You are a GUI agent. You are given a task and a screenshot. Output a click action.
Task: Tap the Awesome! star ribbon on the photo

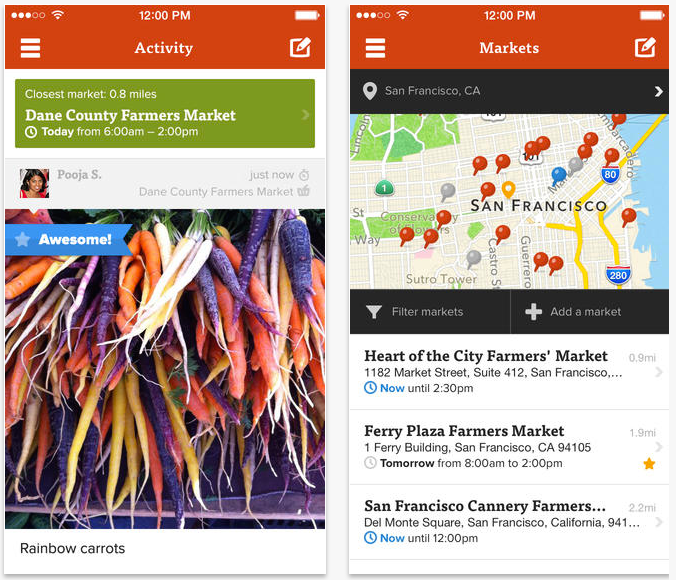click(x=69, y=239)
